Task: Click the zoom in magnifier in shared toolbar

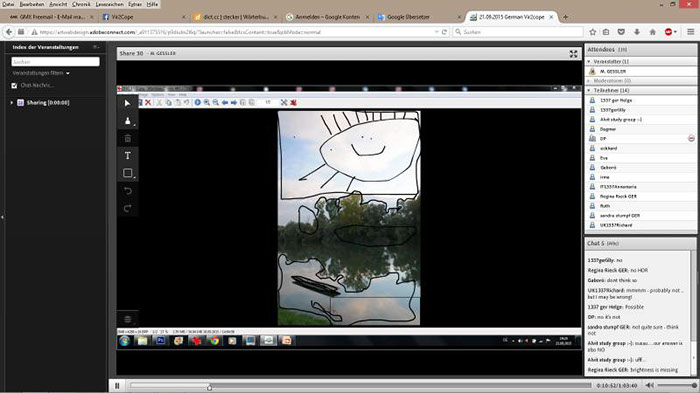Action: [x=207, y=103]
